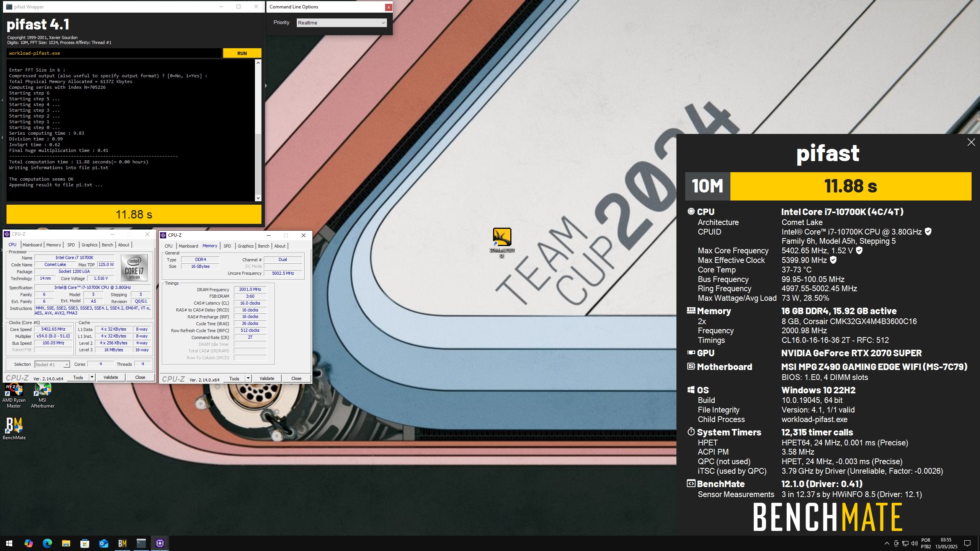980x551 pixels.
Task: Click the workload-pifast.exe input field
Action: (x=114, y=53)
